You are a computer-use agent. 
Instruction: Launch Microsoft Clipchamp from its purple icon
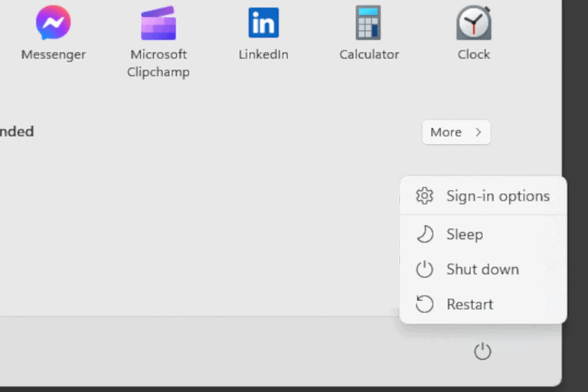158,23
